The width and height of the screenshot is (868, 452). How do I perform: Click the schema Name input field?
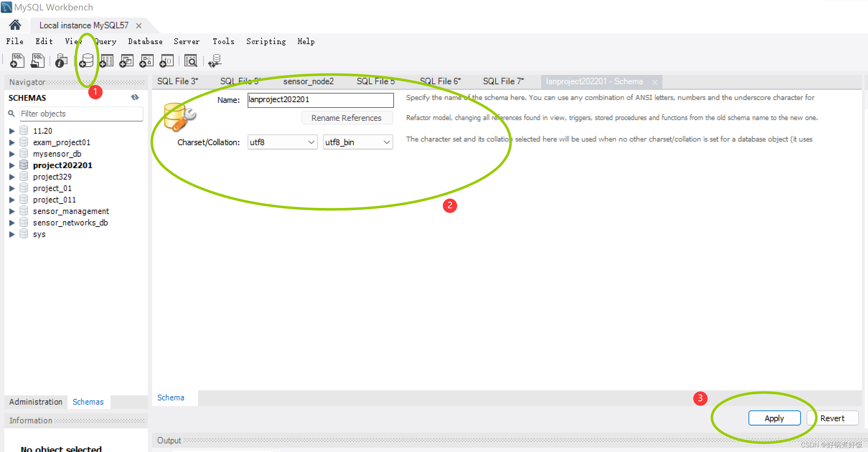[320, 100]
